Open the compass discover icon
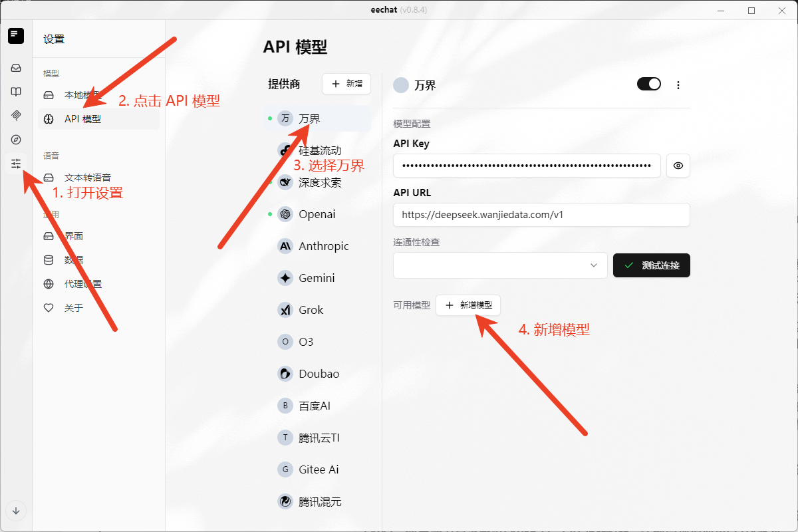This screenshot has width=798, height=532. coord(16,140)
